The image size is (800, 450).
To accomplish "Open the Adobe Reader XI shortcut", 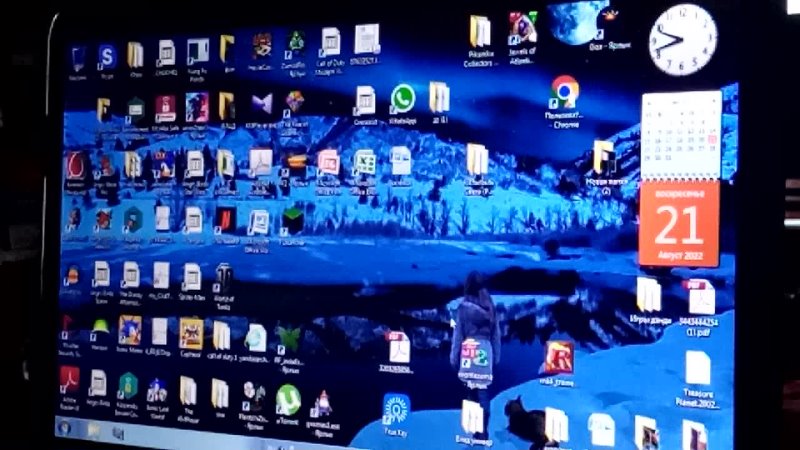I will tap(69, 381).
